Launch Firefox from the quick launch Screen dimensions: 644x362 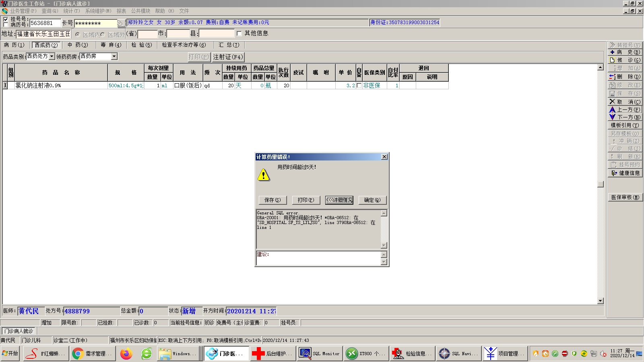coord(126,354)
